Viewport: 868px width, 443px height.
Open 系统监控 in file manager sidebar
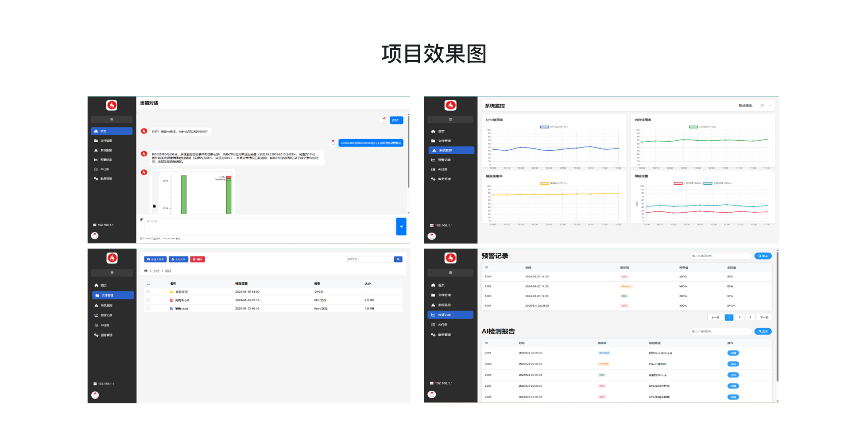[112, 305]
